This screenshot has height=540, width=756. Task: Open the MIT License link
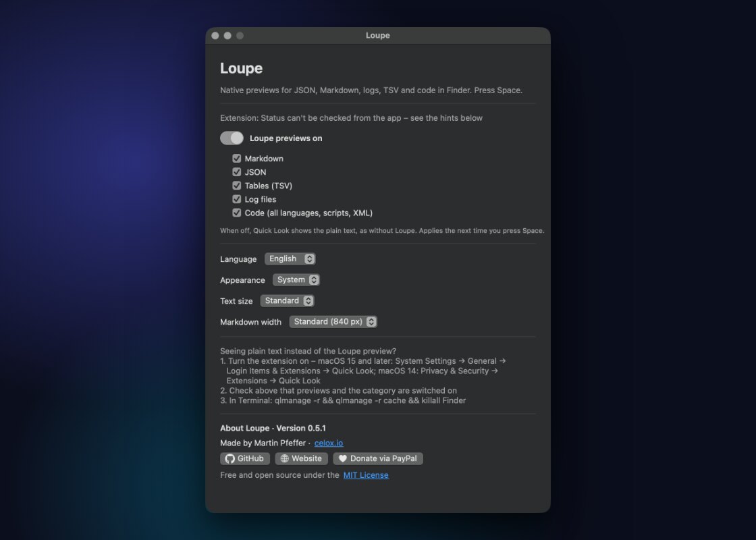366,475
